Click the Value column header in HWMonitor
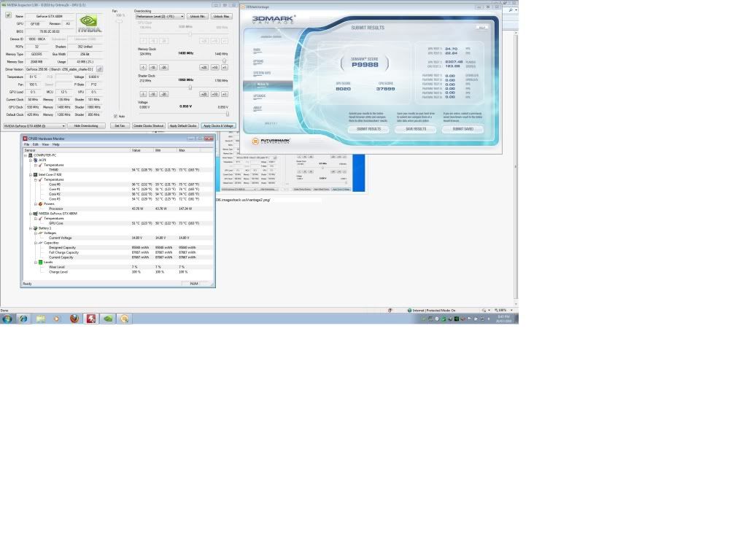 coord(142,150)
